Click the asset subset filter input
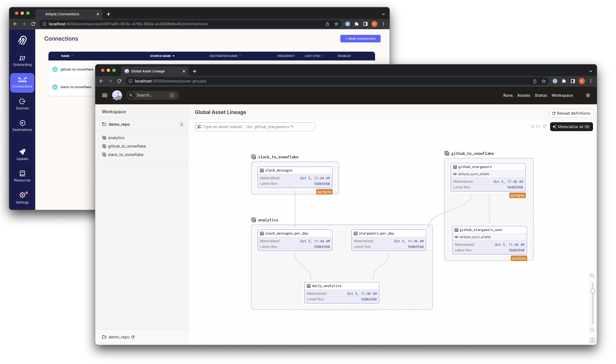The height and width of the screenshot is (364, 616). click(255, 127)
